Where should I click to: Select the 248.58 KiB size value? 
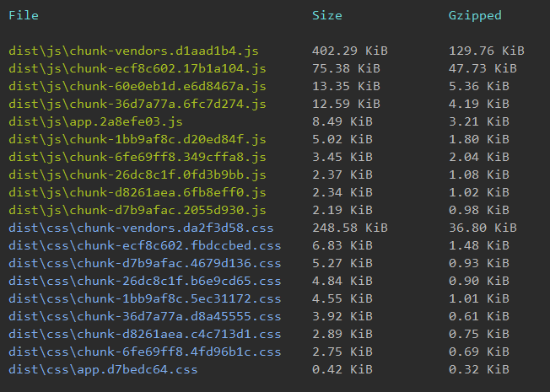(x=349, y=228)
